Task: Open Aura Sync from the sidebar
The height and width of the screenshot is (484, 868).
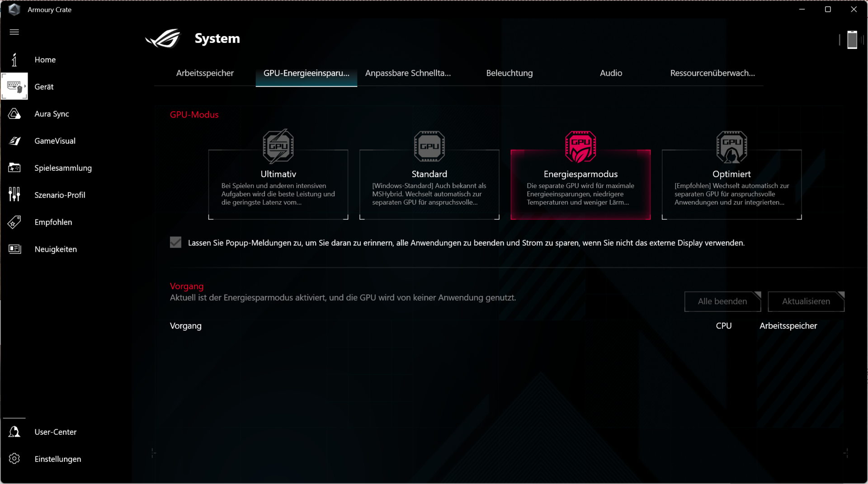Action: coord(52,114)
